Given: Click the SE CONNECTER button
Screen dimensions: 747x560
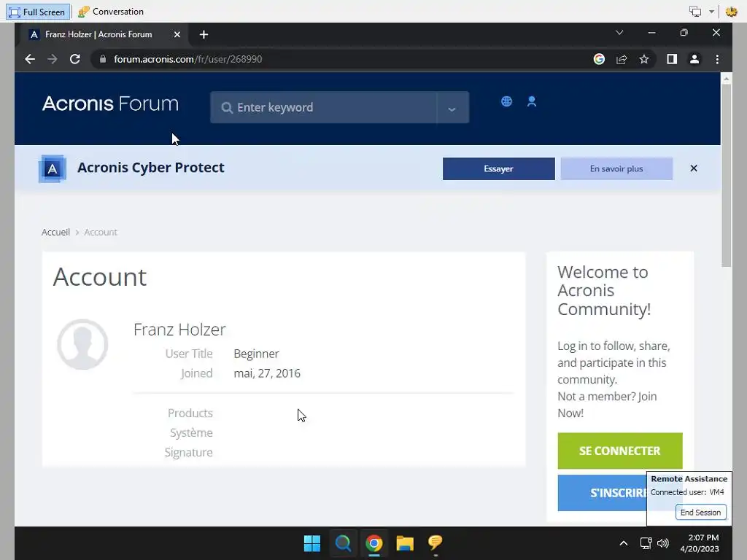Looking at the screenshot, I should coord(620,451).
